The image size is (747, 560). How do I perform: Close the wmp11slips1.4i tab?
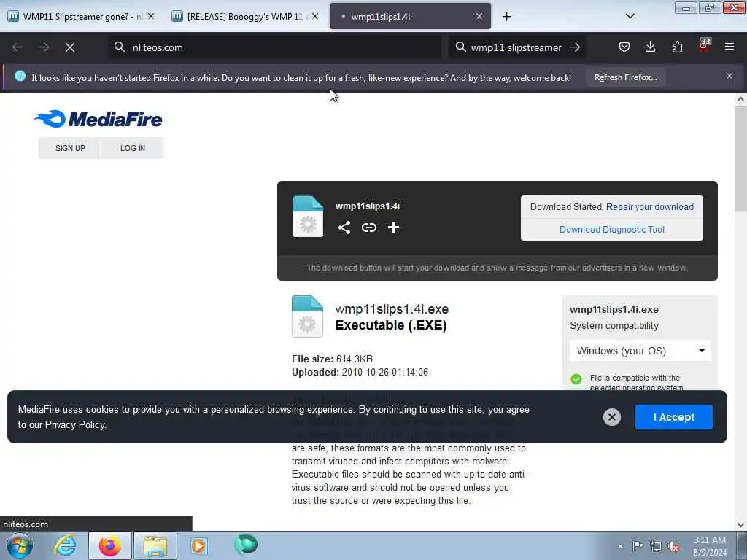(x=479, y=16)
